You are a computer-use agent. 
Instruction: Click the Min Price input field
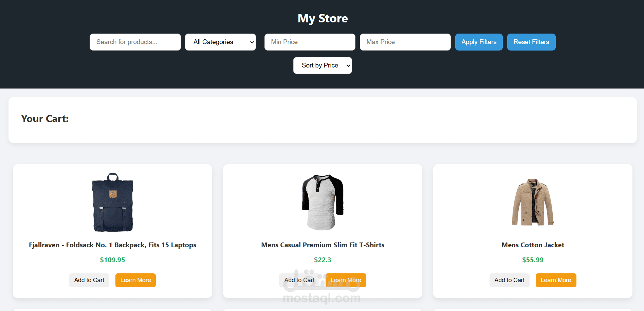pyautogui.click(x=309, y=42)
